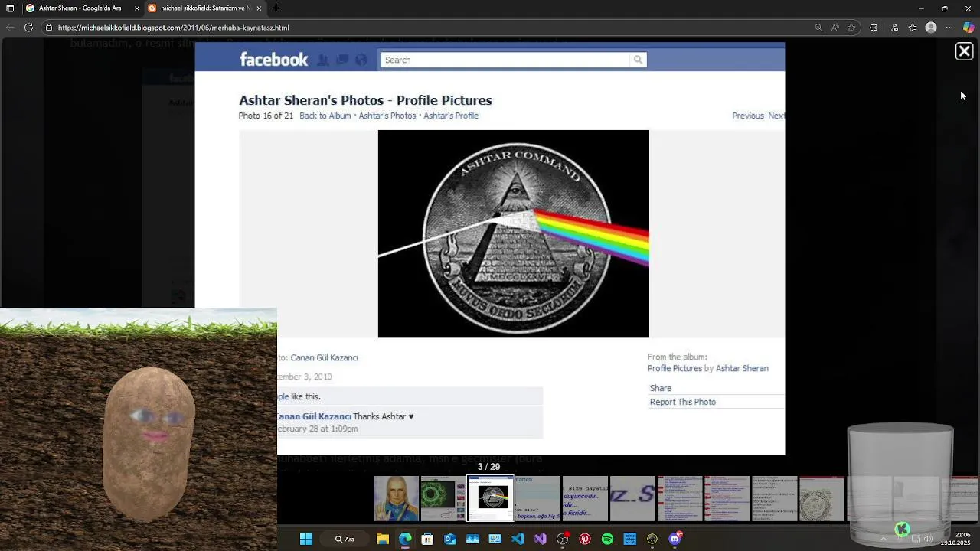Open tab actions menu icon
The image size is (980, 551).
10,8
